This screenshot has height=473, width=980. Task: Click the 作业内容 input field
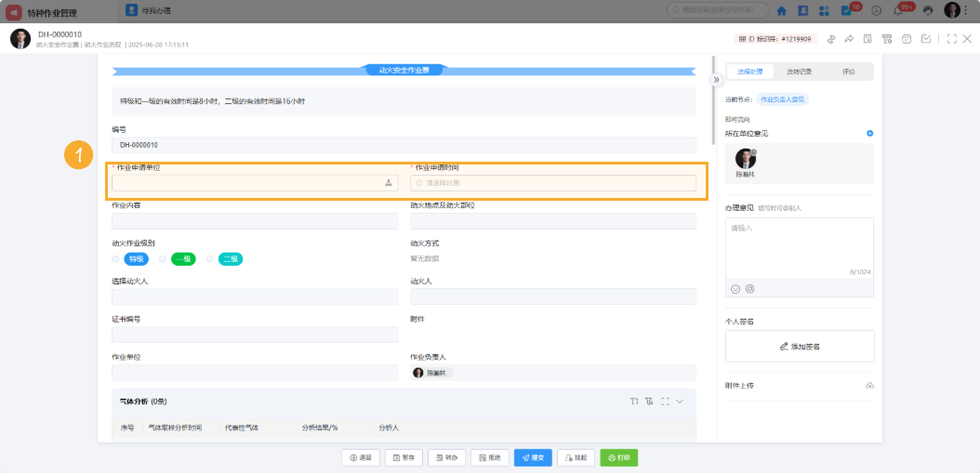coord(255,221)
